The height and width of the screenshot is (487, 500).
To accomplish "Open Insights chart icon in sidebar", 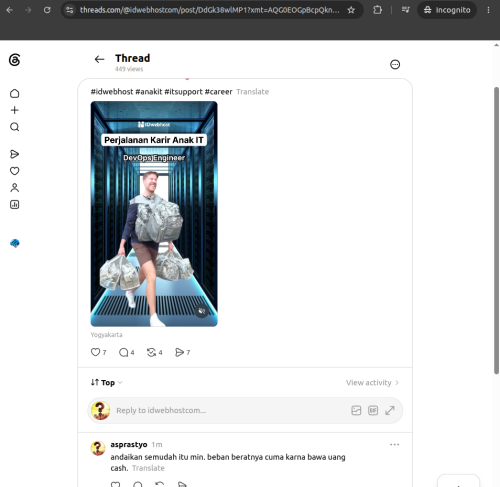I will pos(14,204).
